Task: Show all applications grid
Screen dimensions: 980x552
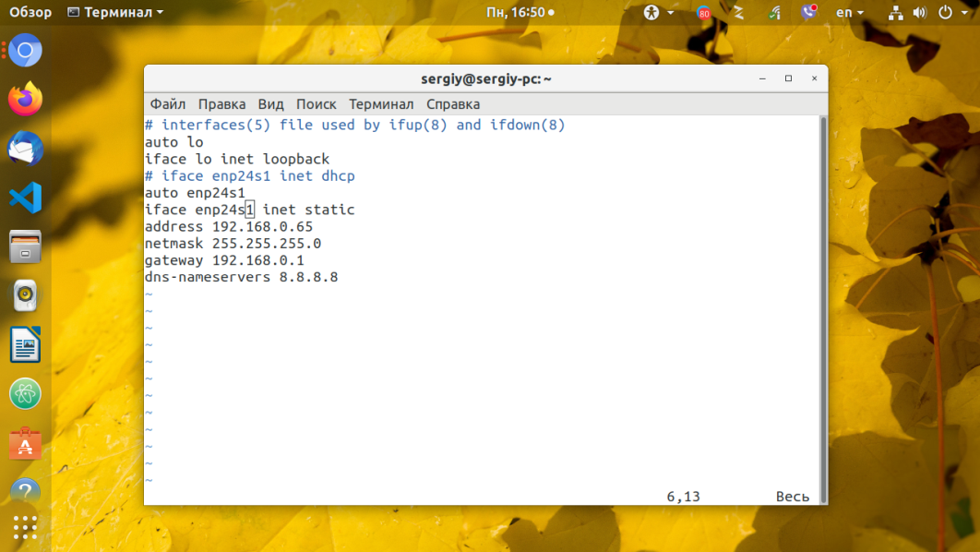Action: pyautogui.click(x=26, y=527)
